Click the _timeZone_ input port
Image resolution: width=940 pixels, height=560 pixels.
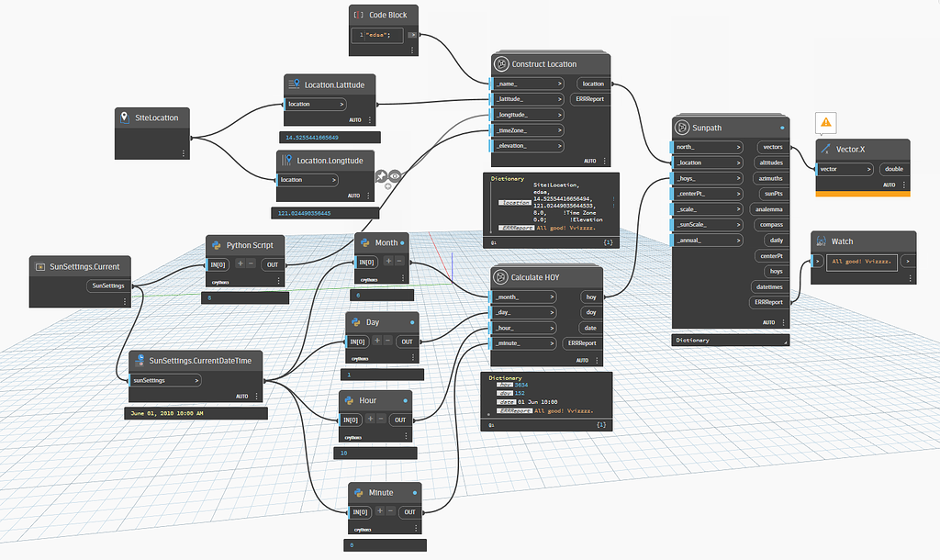(528, 130)
